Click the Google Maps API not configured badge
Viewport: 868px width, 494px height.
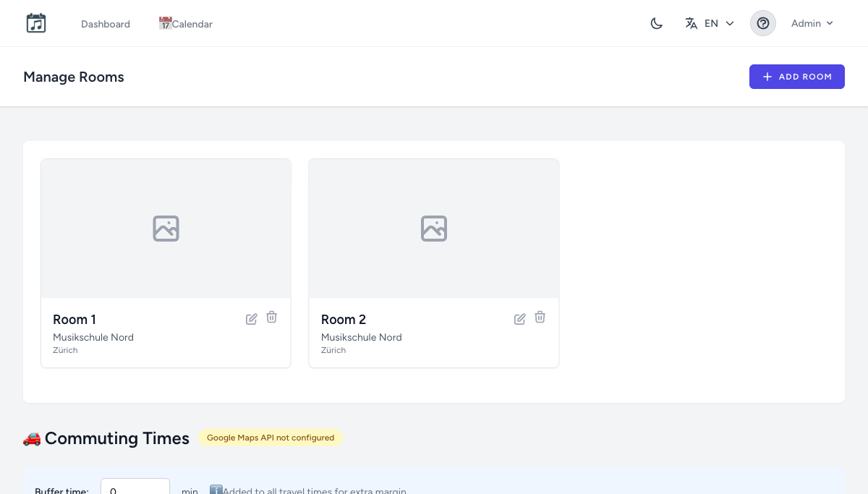click(271, 438)
